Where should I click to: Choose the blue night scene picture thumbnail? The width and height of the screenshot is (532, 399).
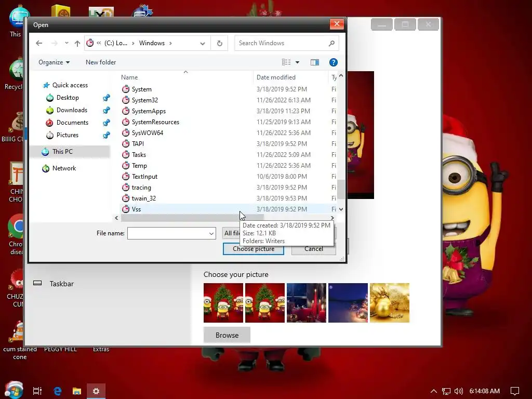(348, 303)
